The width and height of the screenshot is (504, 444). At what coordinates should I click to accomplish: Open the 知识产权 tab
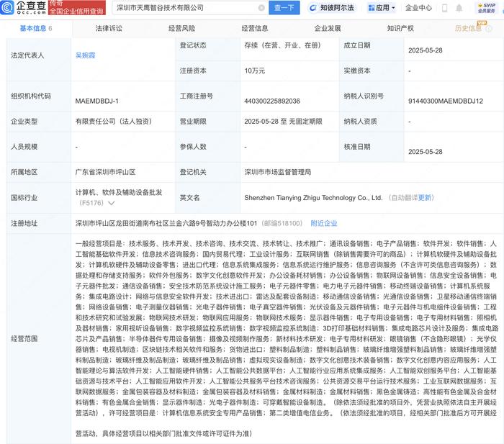click(x=400, y=28)
